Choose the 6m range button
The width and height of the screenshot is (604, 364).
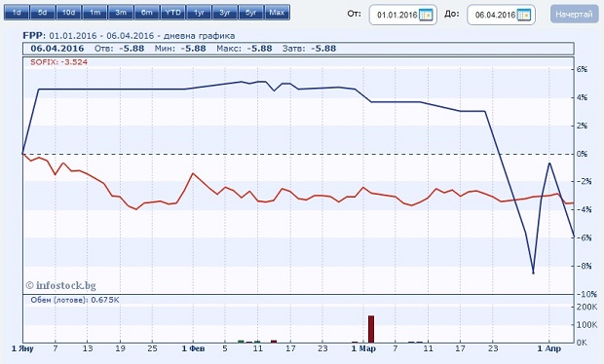(x=147, y=13)
